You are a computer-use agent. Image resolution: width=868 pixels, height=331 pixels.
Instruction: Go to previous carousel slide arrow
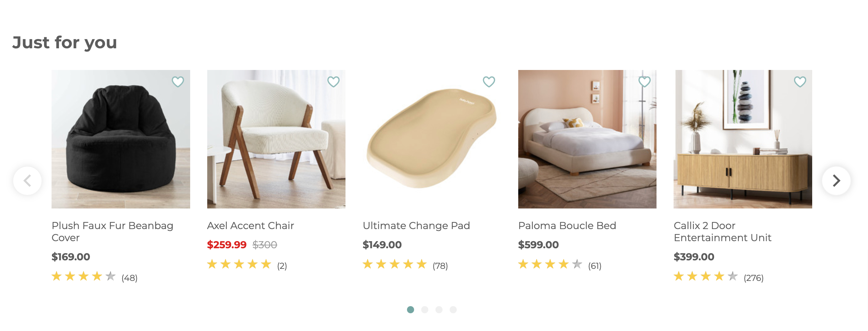pos(27,181)
